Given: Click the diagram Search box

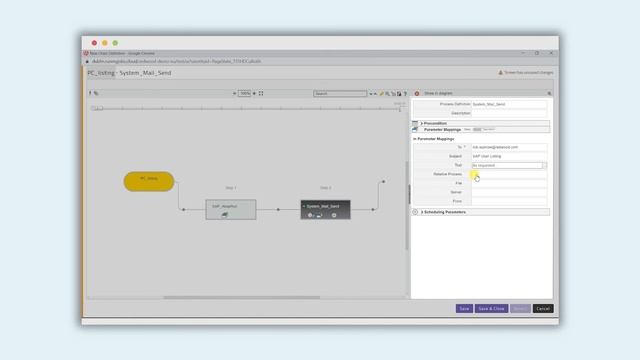Looking at the screenshot, I should tap(340, 93).
